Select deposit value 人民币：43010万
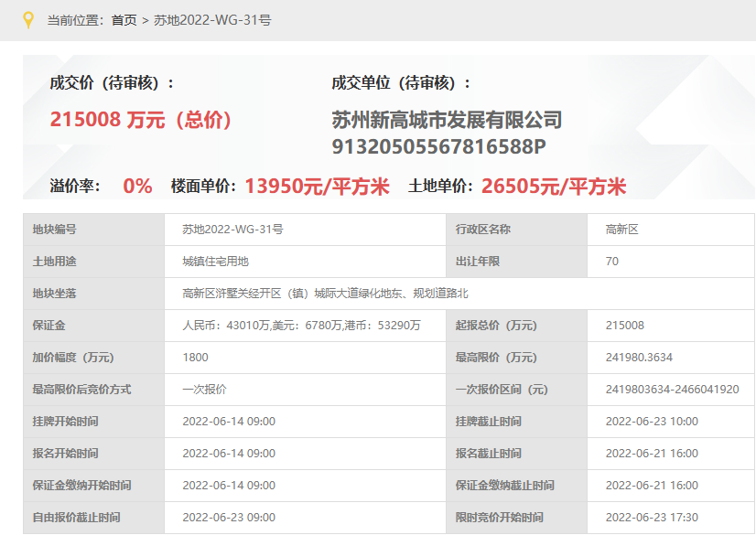Image resolution: width=756 pixels, height=546 pixels. pos(226,326)
